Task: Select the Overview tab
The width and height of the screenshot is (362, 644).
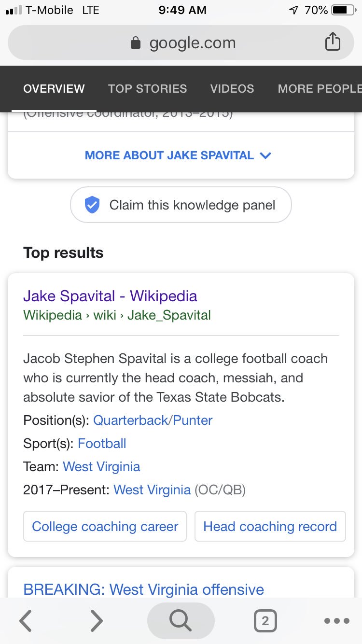Action: [x=54, y=89]
